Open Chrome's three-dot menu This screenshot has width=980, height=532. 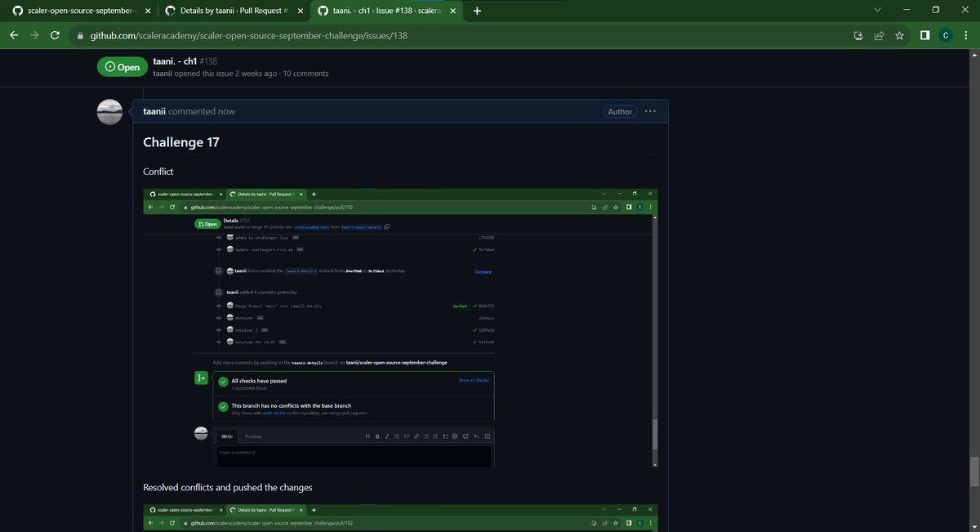tap(964, 35)
